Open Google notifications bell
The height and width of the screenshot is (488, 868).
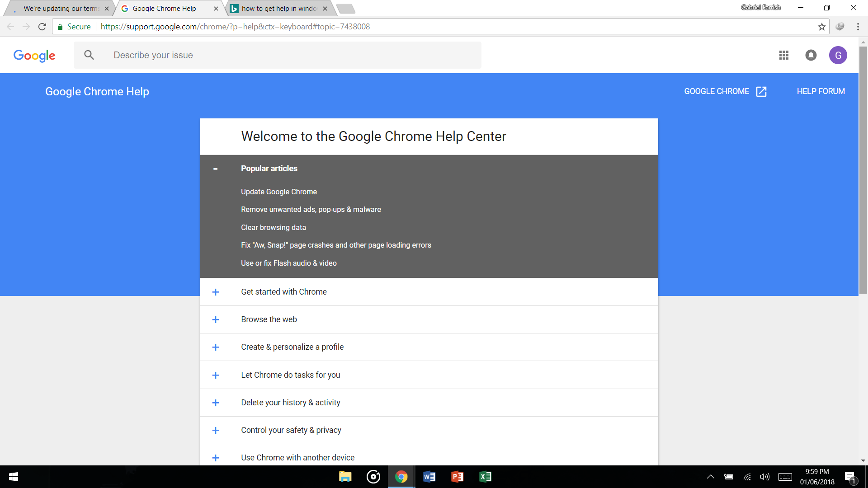(x=811, y=55)
